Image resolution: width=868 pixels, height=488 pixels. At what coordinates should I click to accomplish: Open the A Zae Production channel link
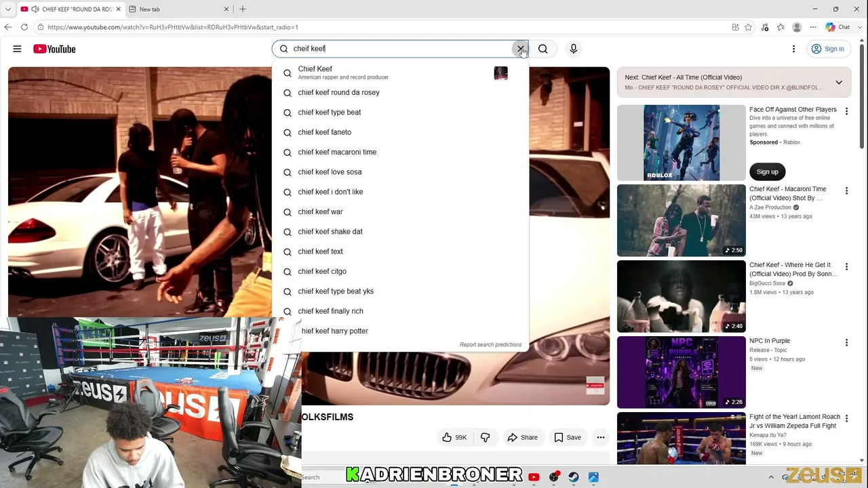[770, 207]
